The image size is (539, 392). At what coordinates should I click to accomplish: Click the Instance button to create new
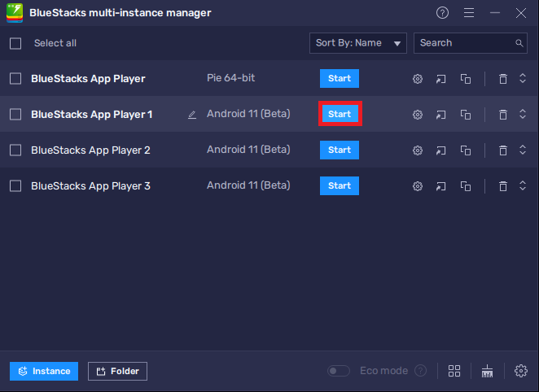pyautogui.click(x=44, y=371)
